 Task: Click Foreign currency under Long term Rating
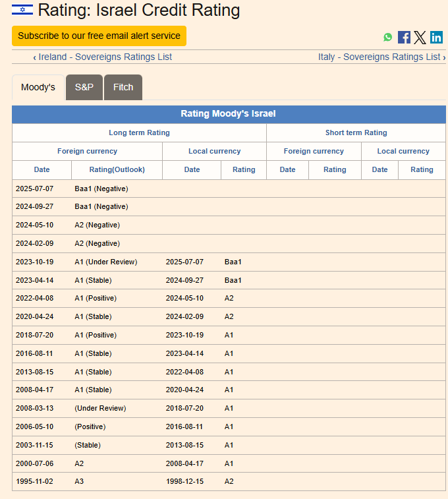click(x=87, y=151)
